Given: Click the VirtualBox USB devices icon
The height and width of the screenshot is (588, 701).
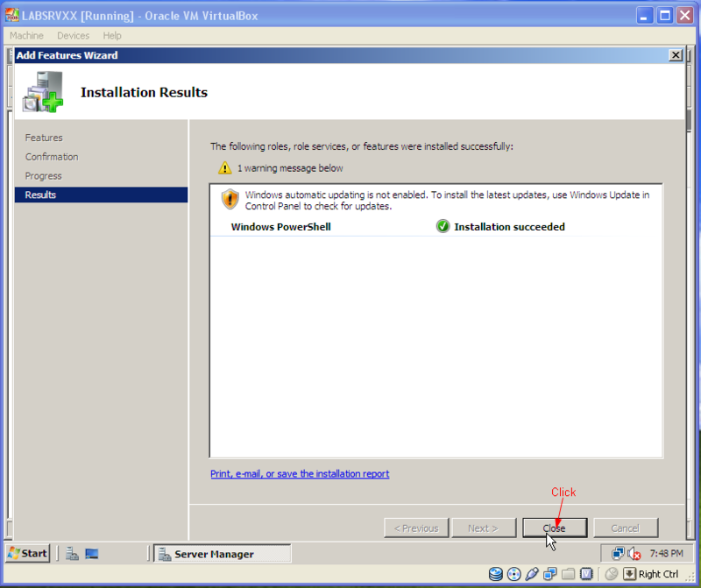Looking at the screenshot, I should [x=532, y=574].
